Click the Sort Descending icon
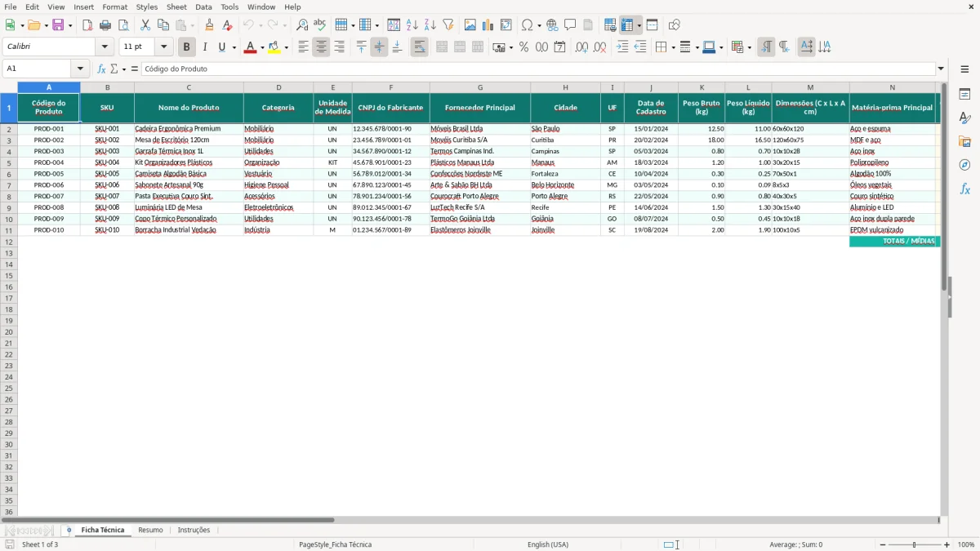Viewport: 980px width, 551px height. coord(430,25)
